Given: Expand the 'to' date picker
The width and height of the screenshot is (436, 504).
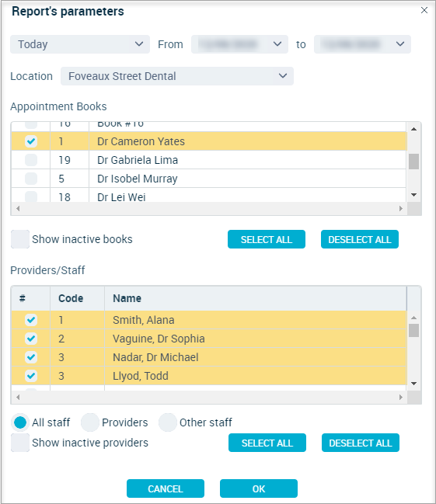Looking at the screenshot, I should (362, 44).
